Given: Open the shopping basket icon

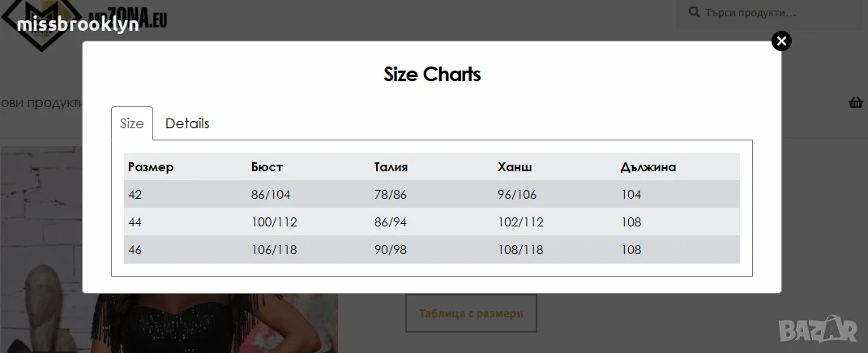Looking at the screenshot, I should pyautogui.click(x=855, y=102).
